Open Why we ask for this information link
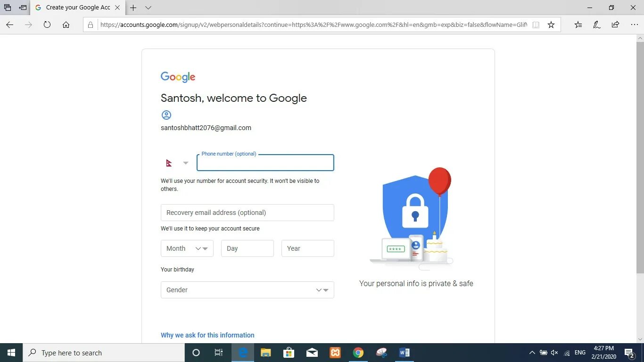The width and height of the screenshot is (644, 362). (207, 335)
